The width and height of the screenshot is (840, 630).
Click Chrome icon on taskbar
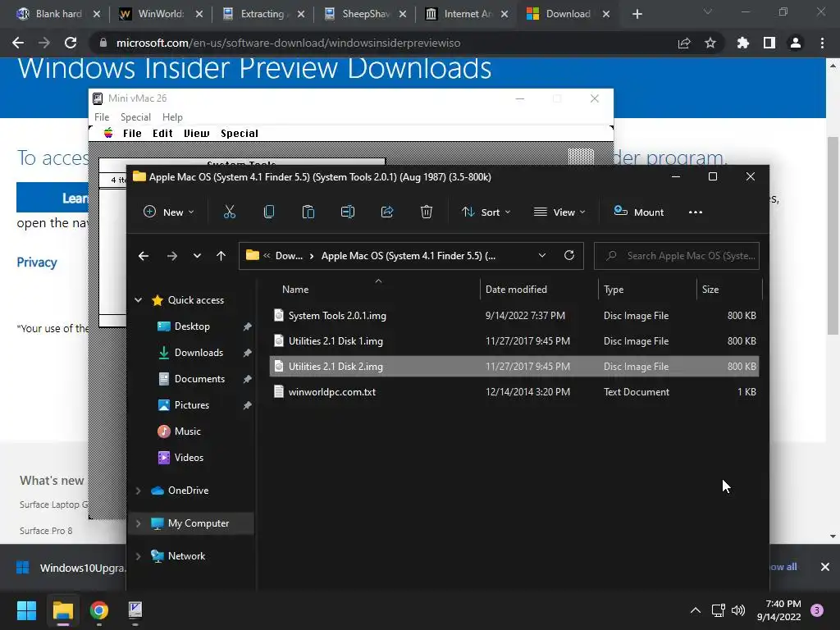(99, 610)
